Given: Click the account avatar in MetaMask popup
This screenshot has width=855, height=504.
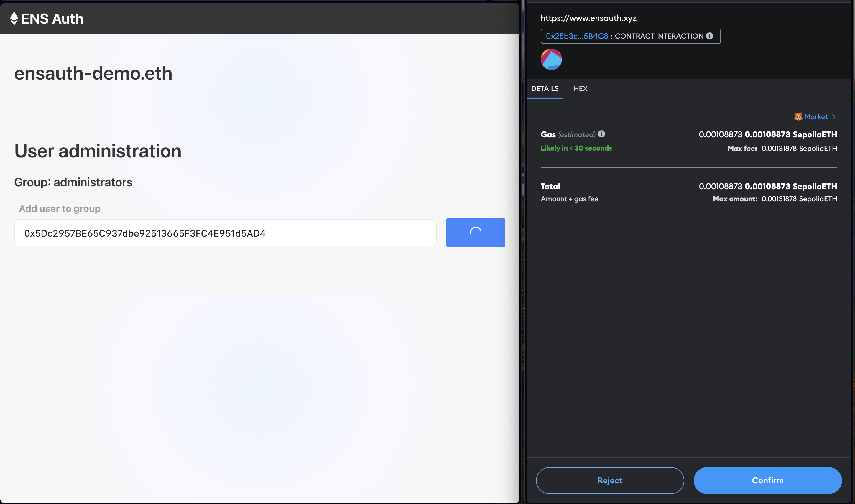Looking at the screenshot, I should tap(551, 59).
